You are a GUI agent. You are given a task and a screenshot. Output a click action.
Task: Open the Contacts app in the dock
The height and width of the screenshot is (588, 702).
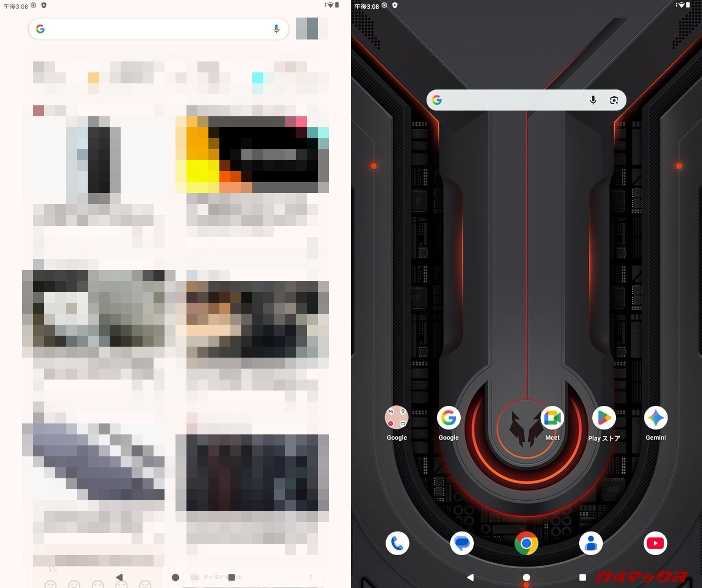591,543
